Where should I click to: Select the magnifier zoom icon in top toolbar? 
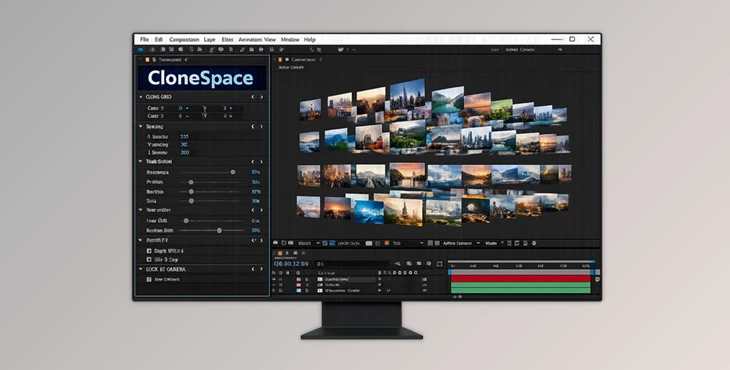pyautogui.click(x=319, y=49)
